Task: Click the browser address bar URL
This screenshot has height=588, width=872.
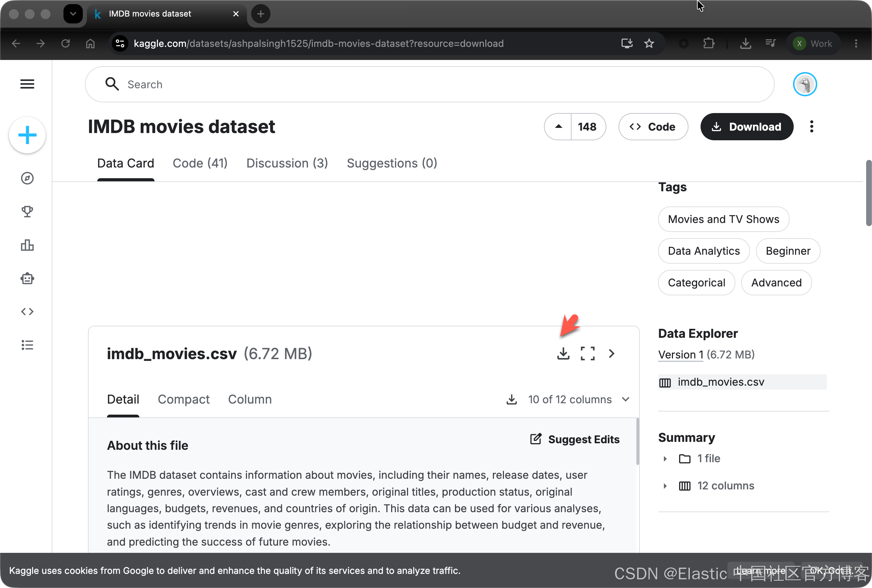Action: [319, 43]
